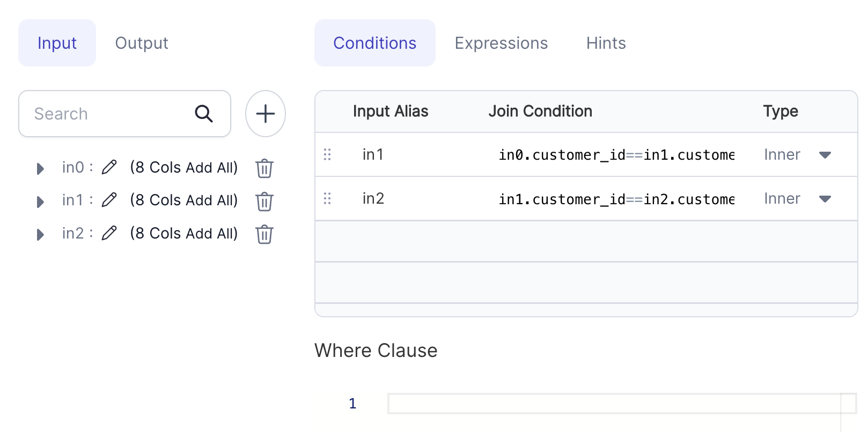
Task: Expand the in1 input columns
Action: (40, 202)
